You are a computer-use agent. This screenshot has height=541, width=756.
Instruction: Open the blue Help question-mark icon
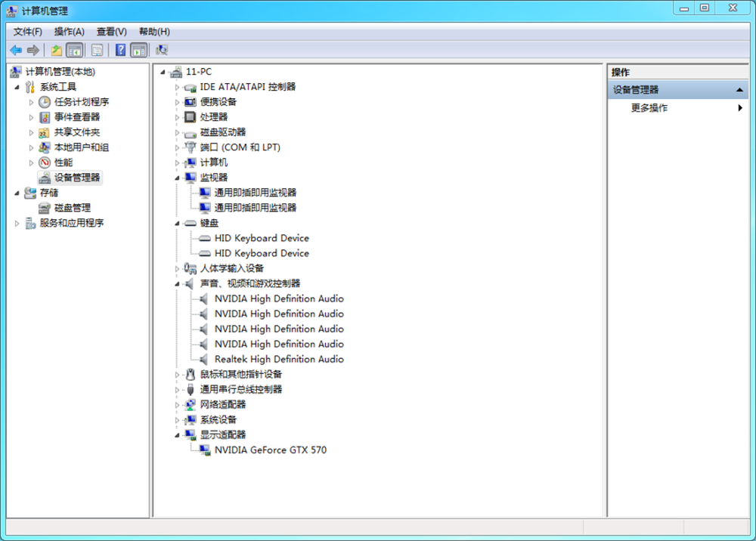coord(120,50)
